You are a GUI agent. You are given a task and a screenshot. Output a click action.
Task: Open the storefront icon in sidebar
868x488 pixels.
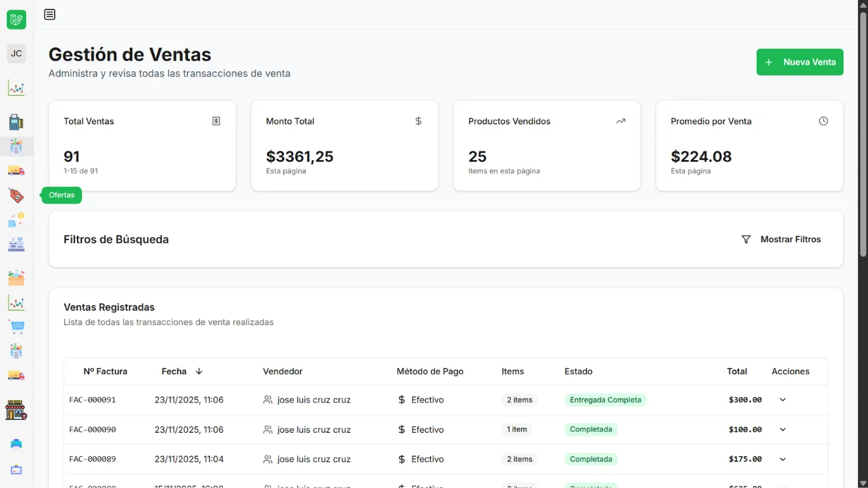[x=17, y=410]
